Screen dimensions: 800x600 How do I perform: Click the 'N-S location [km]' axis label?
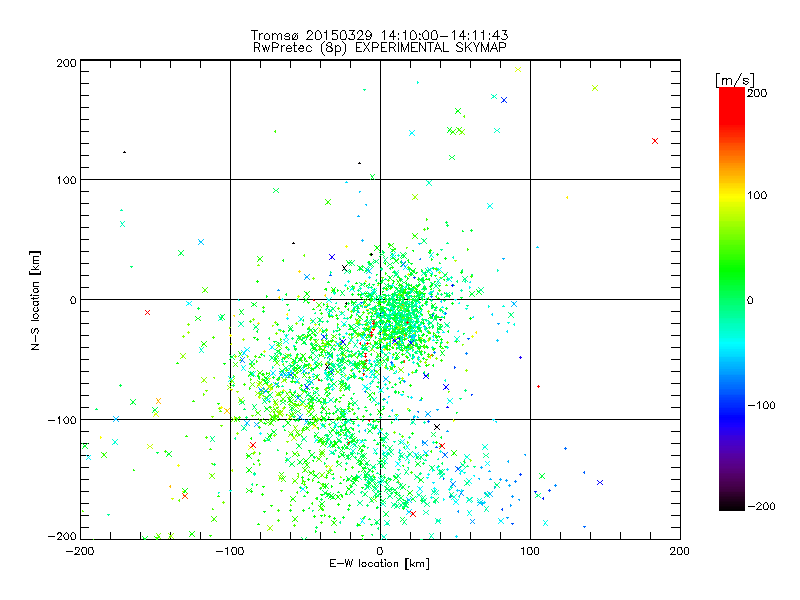pyautogui.click(x=35, y=301)
